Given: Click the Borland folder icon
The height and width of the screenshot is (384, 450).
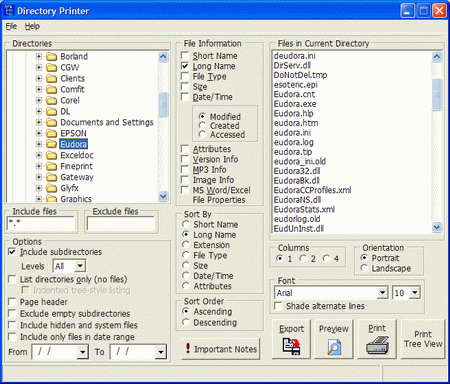Looking at the screenshot, I should pyautogui.click(x=51, y=56).
